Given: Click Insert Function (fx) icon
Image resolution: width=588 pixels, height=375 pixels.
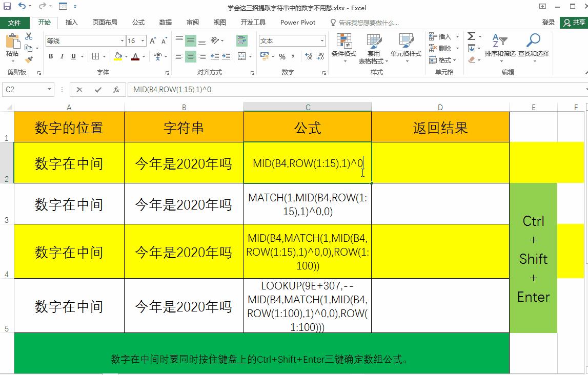Looking at the screenshot, I should 117,89.
